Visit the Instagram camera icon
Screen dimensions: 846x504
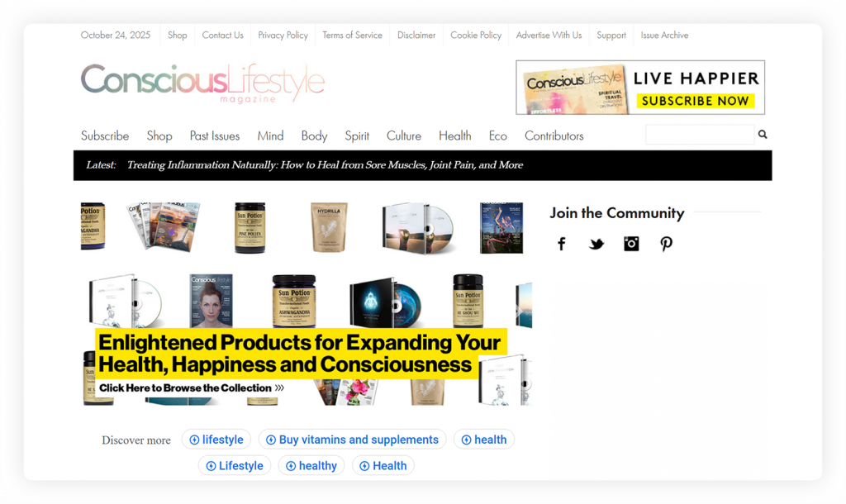pyautogui.click(x=631, y=244)
